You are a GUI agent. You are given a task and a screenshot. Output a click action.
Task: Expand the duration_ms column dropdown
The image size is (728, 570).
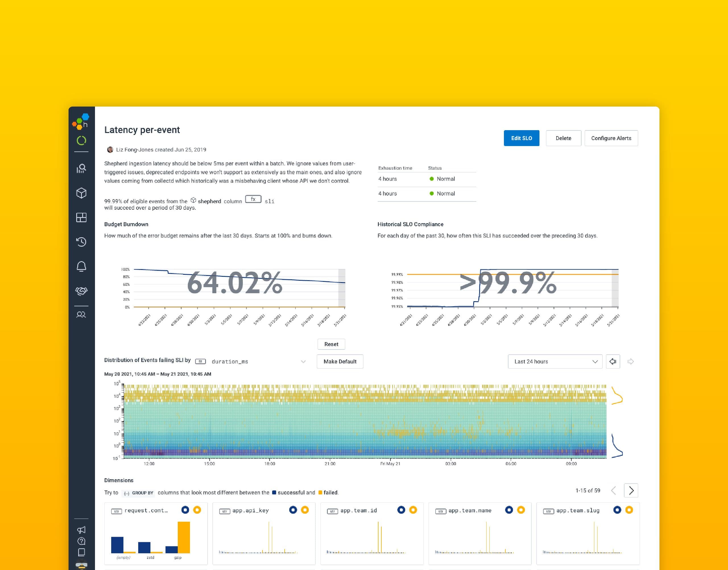[303, 361]
